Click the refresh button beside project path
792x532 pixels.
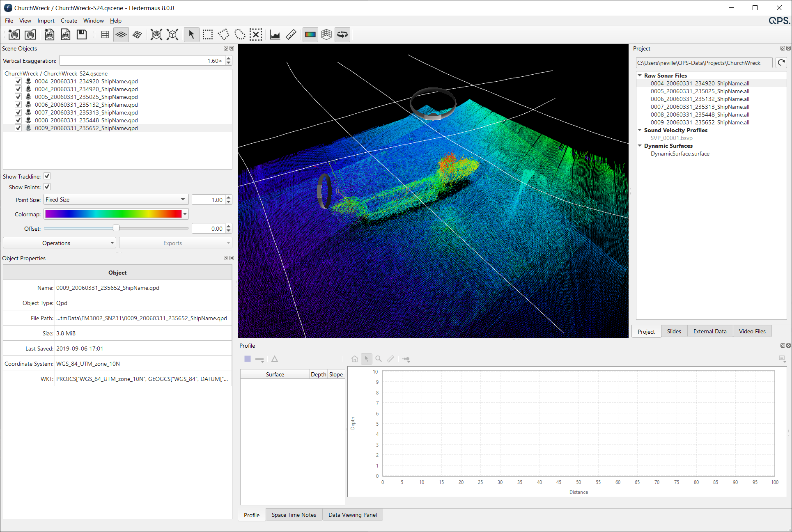781,63
